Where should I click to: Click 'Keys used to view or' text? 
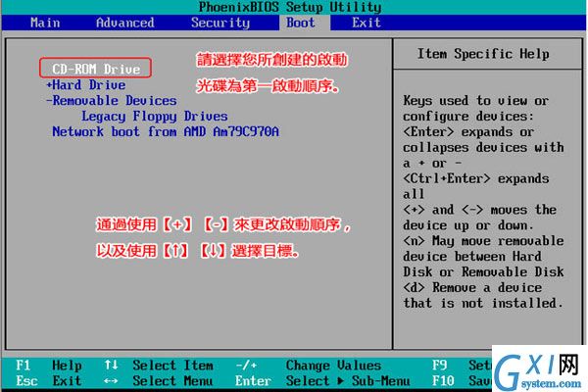click(476, 101)
